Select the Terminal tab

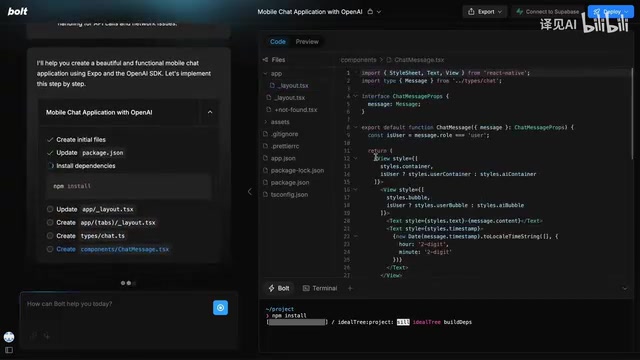(320, 288)
